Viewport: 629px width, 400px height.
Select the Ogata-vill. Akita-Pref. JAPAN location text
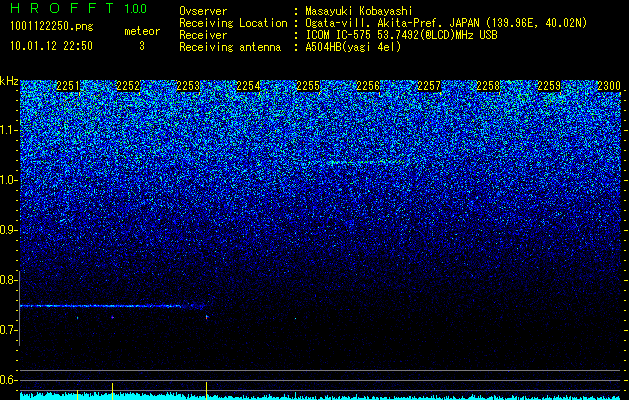[446, 23]
